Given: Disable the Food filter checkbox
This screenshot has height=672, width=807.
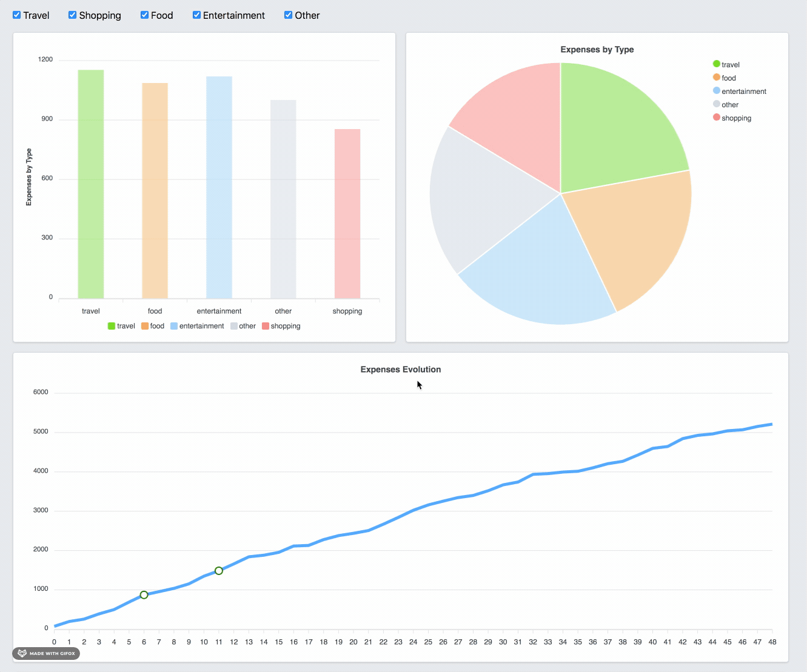Looking at the screenshot, I should pos(145,15).
